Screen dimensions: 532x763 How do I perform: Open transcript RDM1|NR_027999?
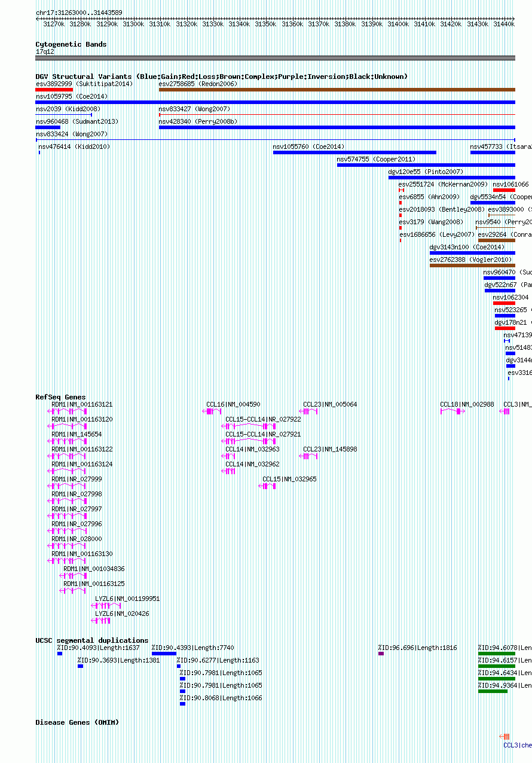(77, 479)
